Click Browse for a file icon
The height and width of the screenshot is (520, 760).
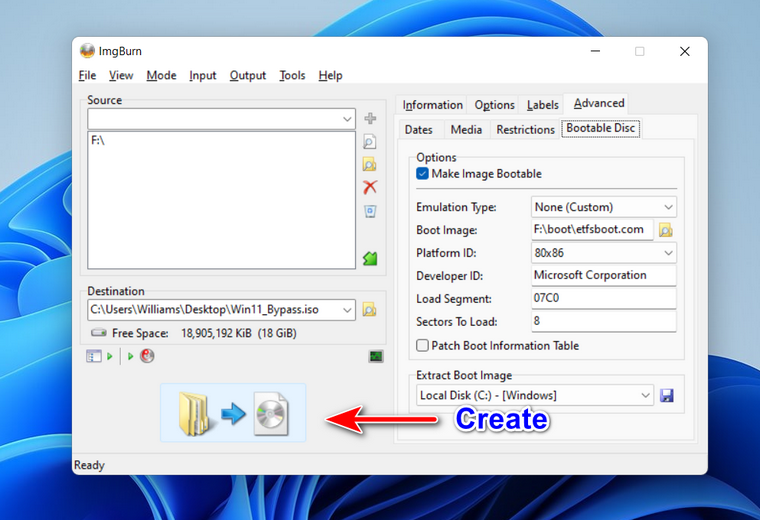coord(369,142)
